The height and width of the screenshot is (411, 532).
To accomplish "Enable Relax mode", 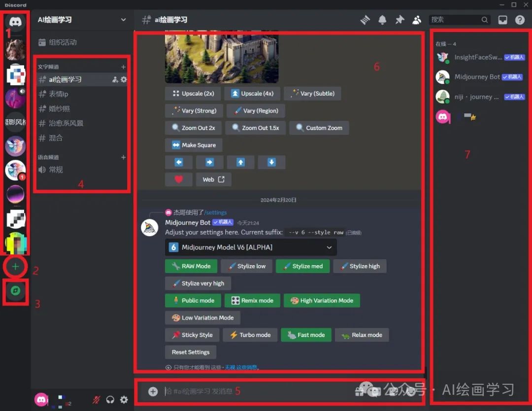I will (x=362, y=335).
